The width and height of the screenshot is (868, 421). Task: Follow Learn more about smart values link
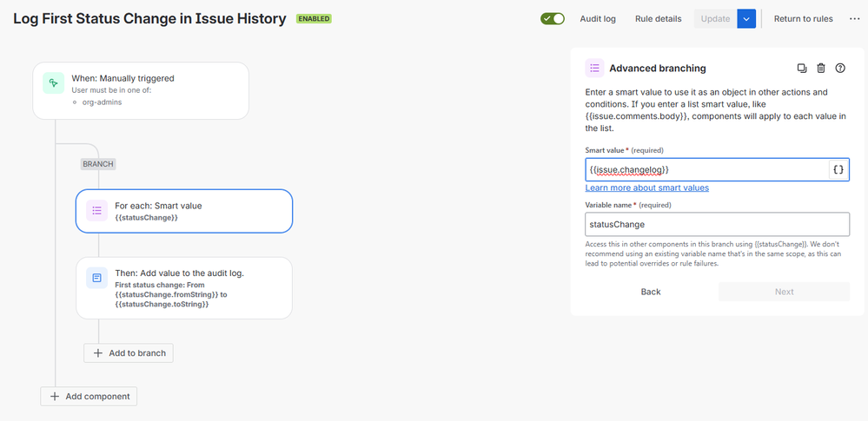click(x=646, y=187)
